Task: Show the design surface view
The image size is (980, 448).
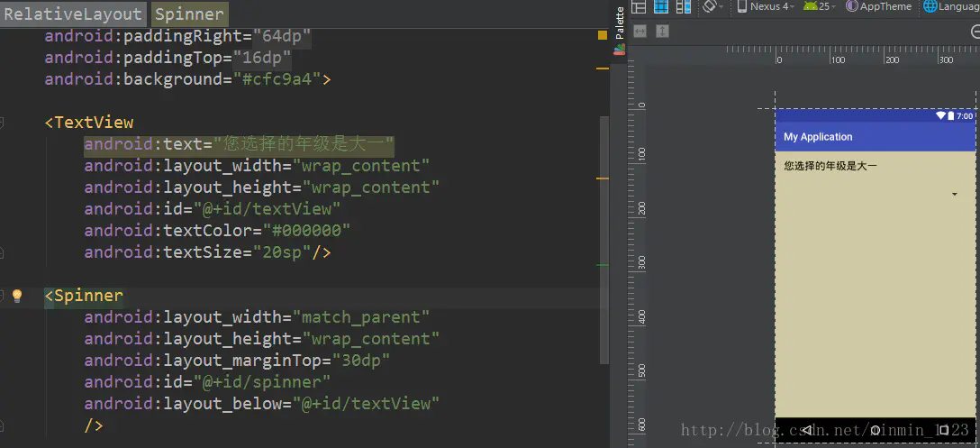Action: [638, 6]
